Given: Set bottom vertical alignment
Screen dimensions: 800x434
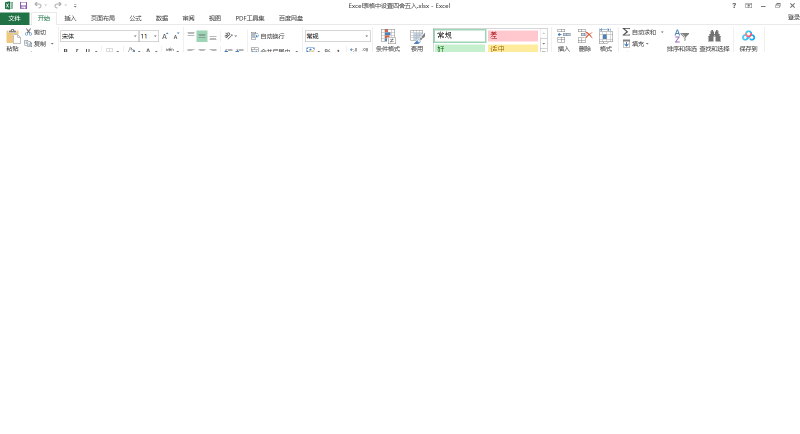Looking at the screenshot, I should 213,36.
